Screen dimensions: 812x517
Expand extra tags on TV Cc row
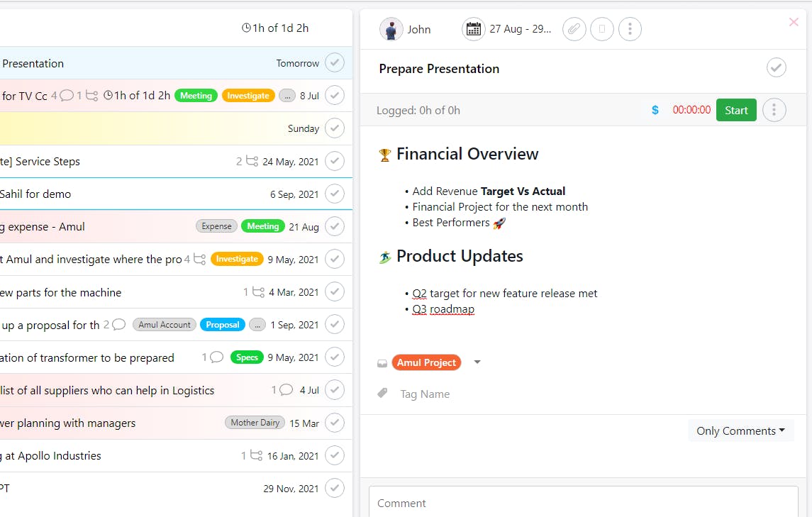click(x=287, y=96)
